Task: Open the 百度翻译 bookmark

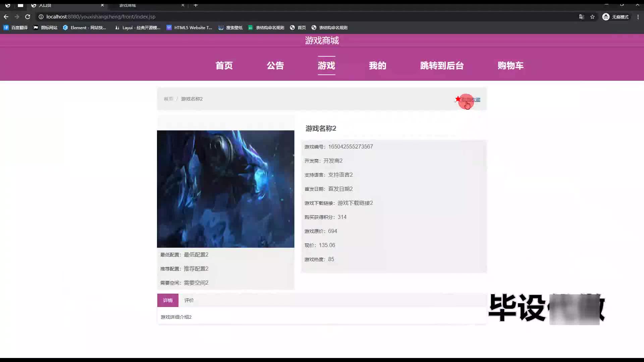Action: tap(16, 27)
